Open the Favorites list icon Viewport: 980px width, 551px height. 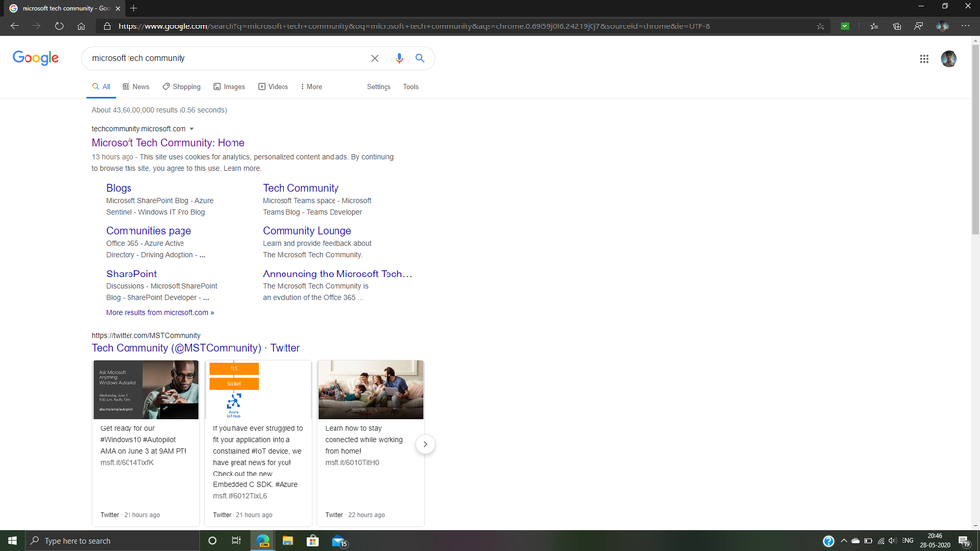coord(874,26)
